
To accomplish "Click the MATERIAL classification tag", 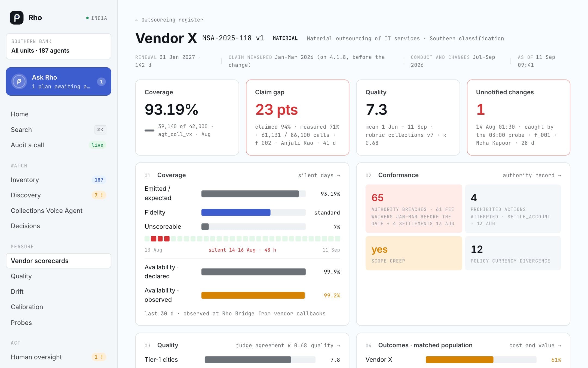I will (285, 38).
